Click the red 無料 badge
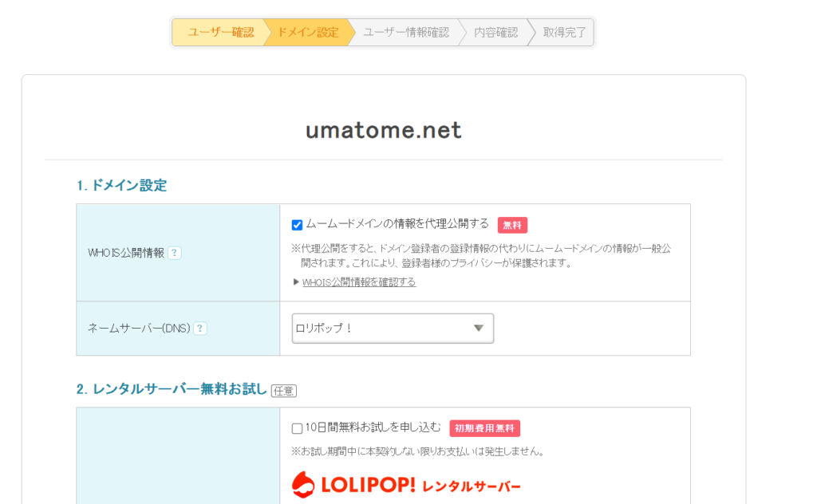The image size is (817, 504). (512, 225)
